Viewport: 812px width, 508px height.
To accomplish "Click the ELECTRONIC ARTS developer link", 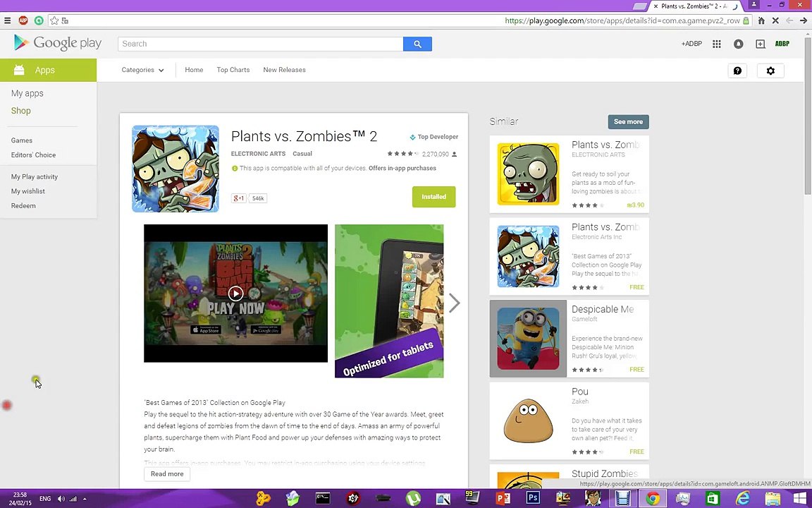I will [258, 153].
